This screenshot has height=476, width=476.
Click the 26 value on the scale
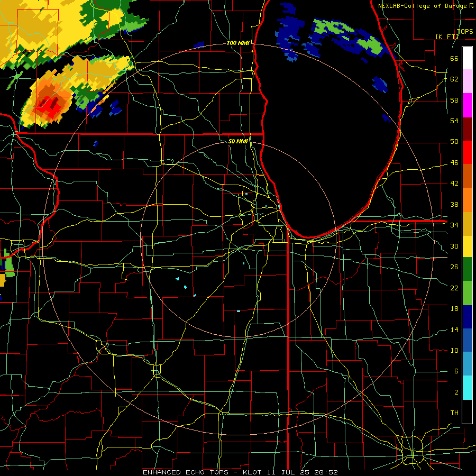tap(454, 267)
